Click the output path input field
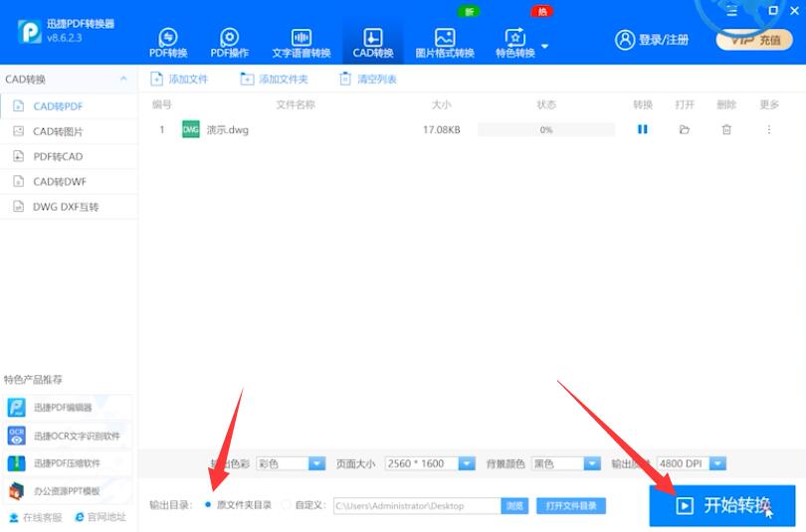 (x=417, y=506)
